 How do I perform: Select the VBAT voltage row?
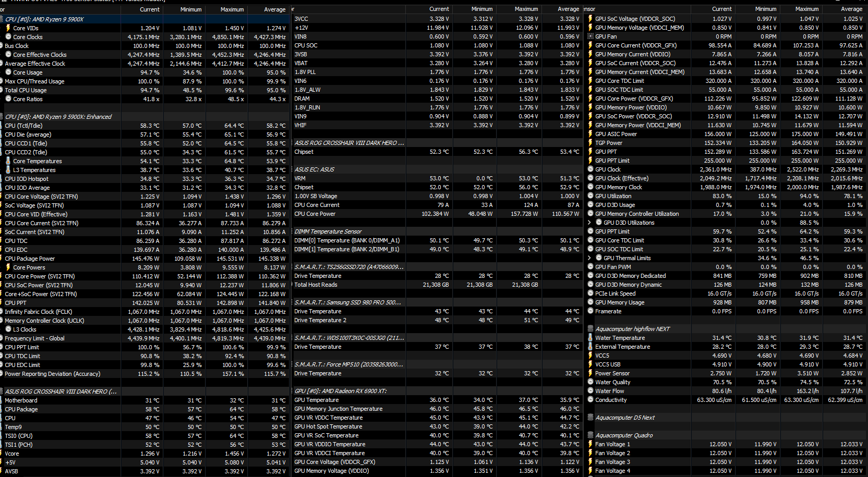437,63
